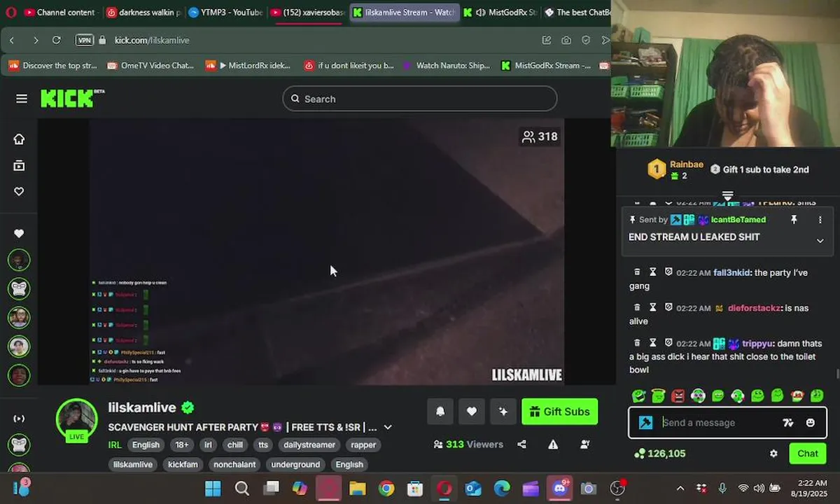Click the pin icon on the pinned message
The height and width of the screenshot is (504, 840).
(x=794, y=220)
